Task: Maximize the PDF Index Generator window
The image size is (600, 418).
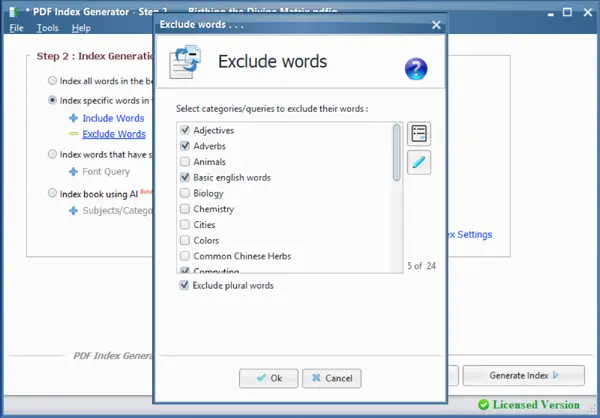Action: (567, 12)
